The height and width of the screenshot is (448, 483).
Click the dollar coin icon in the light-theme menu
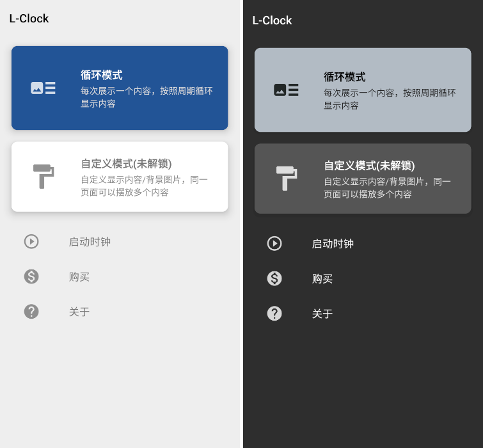31,276
